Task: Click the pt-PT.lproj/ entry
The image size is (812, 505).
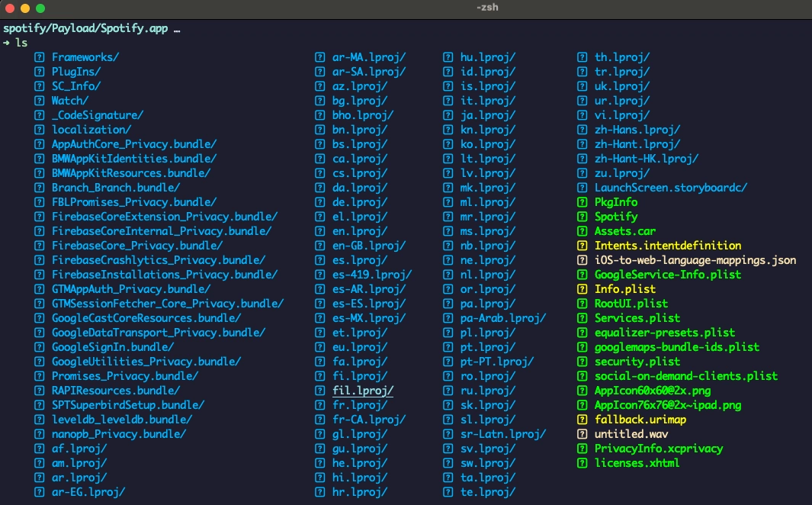Action: [x=497, y=362]
